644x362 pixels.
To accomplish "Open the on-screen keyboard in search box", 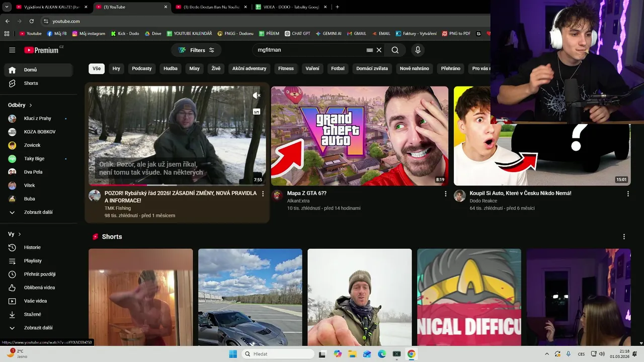I will pyautogui.click(x=370, y=50).
